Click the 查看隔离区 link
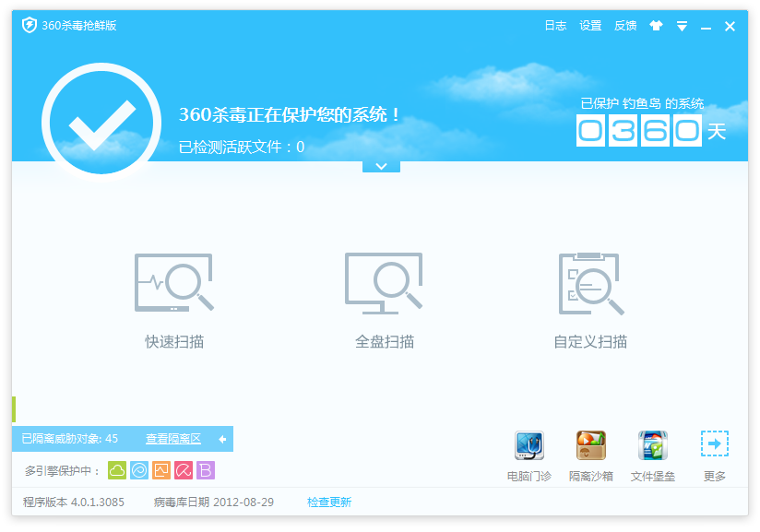This screenshot has height=532, width=760. click(173, 439)
